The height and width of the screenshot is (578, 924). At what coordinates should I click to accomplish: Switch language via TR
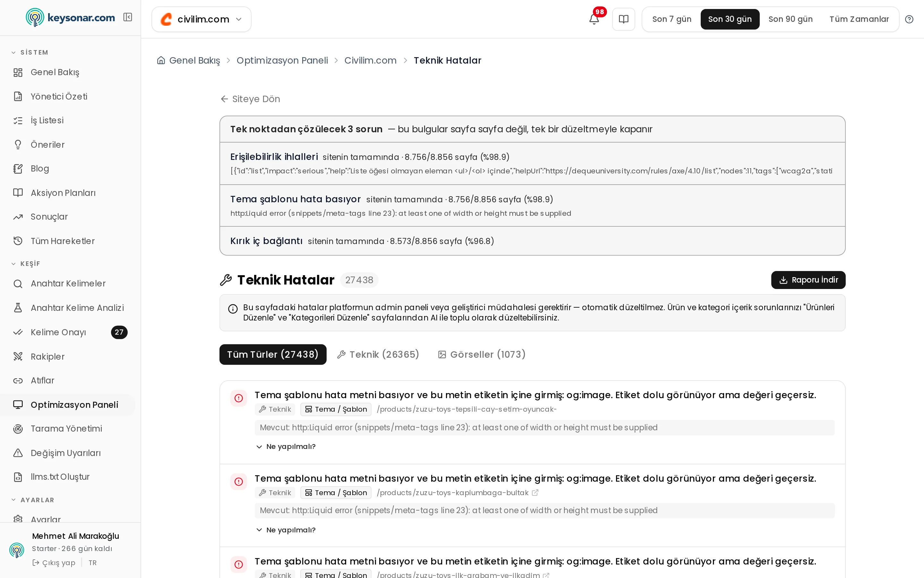[92, 563]
